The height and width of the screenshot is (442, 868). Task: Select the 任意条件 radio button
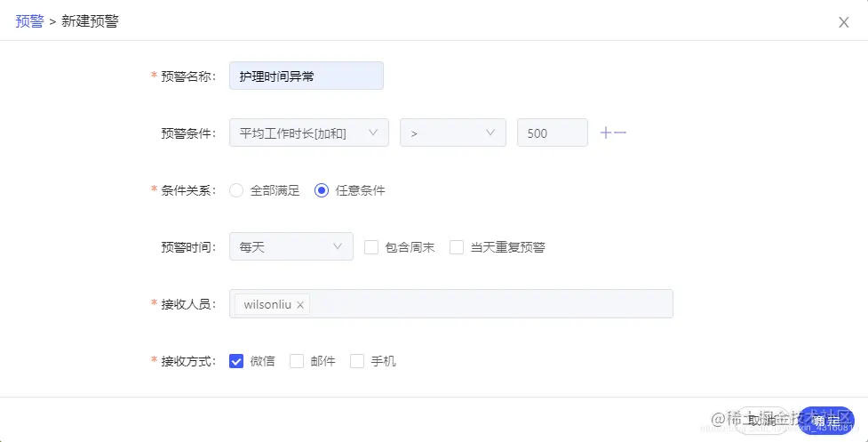pyautogui.click(x=322, y=190)
